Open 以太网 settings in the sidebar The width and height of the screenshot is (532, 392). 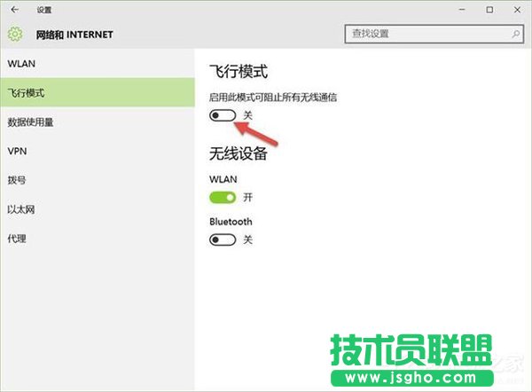point(21,209)
